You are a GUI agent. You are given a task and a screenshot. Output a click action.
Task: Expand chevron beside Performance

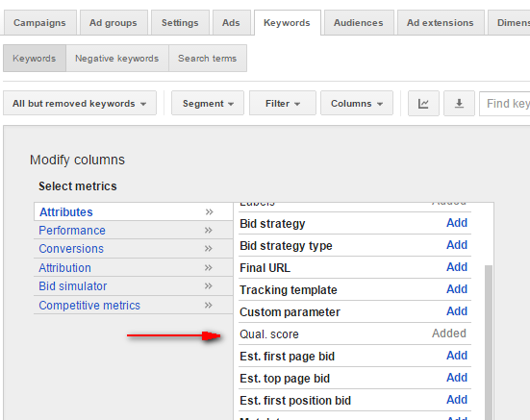click(209, 231)
